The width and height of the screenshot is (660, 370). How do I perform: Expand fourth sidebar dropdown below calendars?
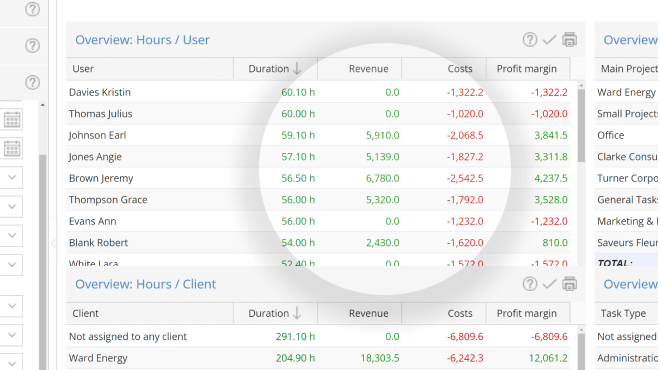[12, 264]
